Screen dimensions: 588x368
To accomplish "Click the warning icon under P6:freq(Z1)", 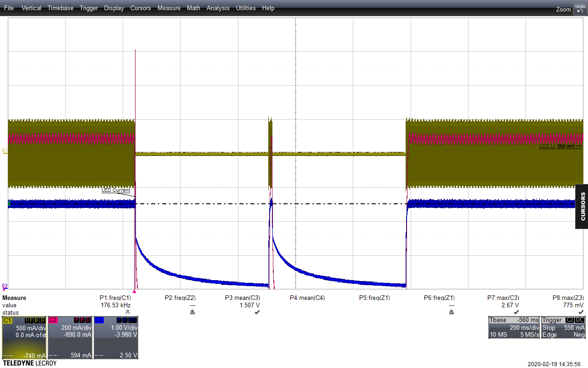I will point(452,312).
